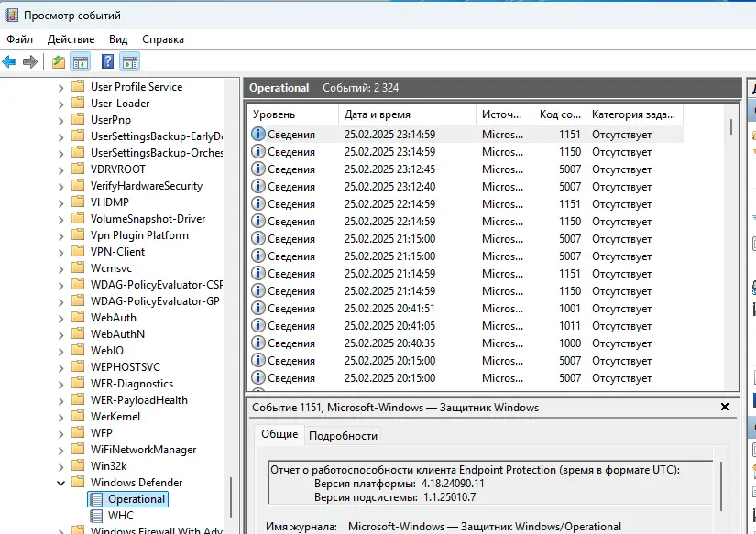756x534 pixels.
Task: Click the folder icon beside VDRVROOT
Action: pos(78,169)
